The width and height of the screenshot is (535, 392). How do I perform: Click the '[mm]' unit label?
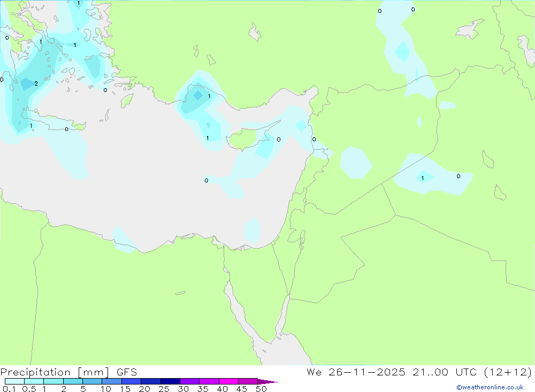click(x=93, y=372)
